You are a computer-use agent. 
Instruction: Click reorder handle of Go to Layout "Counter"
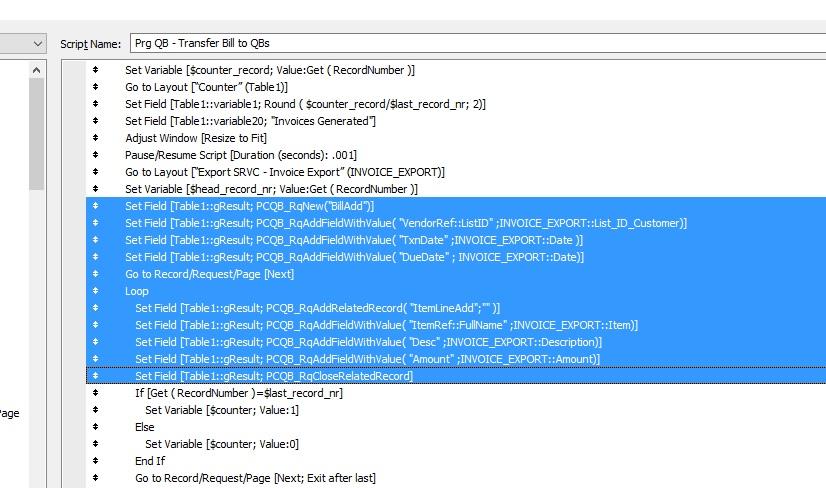(x=95, y=86)
